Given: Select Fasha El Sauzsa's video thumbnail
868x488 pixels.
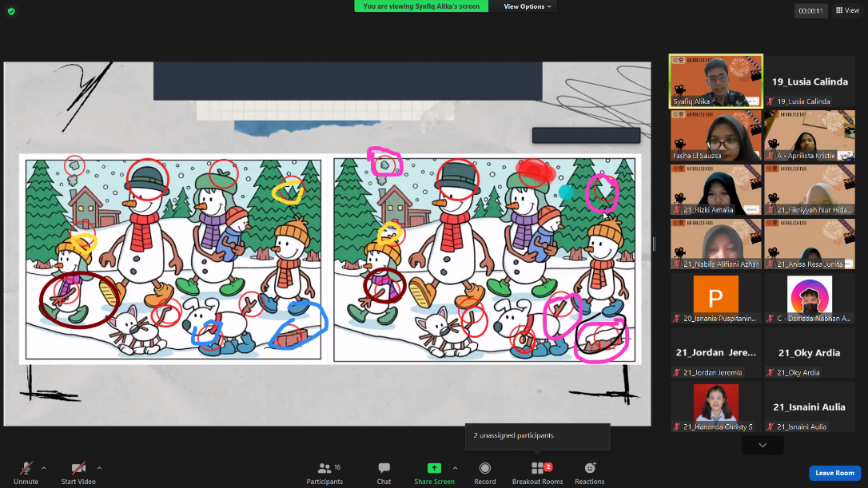Looking at the screenshot, I should click(x=716, y=136).
